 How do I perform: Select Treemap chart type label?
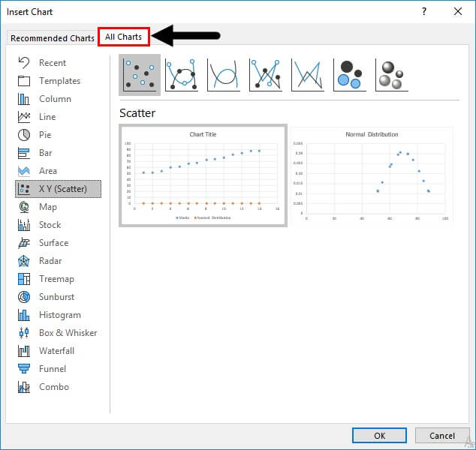pyautogui.click(x=56, y=279)
